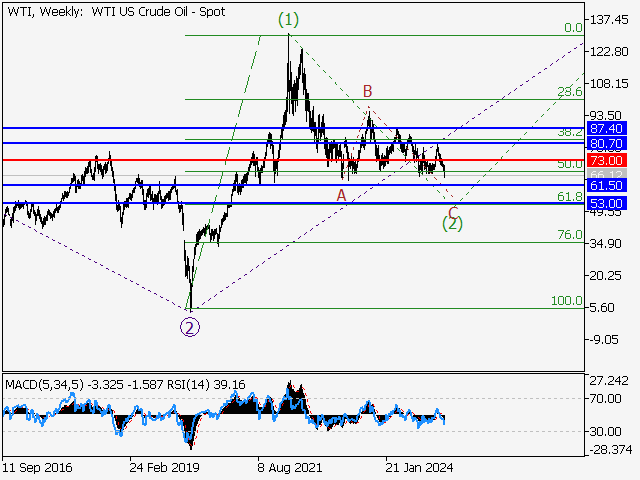The width and height of the screenshot is (640, 480).
Task: Select the red wave A label
Action: pyautogui.click(x=341, y=195)
